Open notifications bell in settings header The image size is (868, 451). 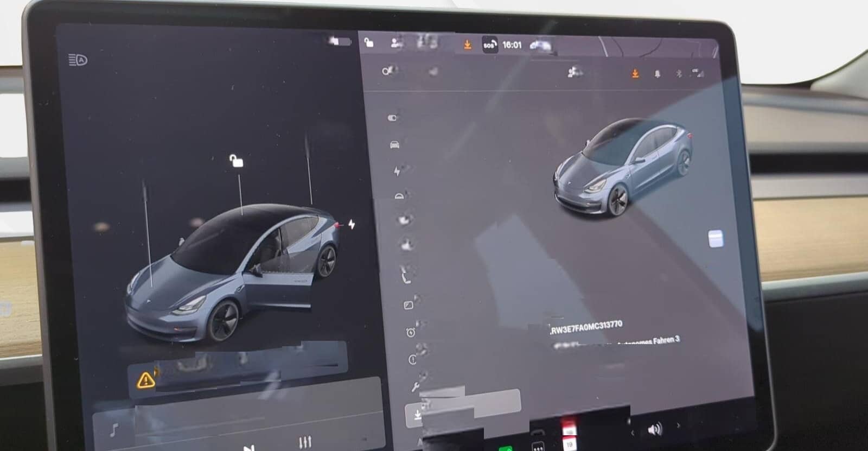658,73
